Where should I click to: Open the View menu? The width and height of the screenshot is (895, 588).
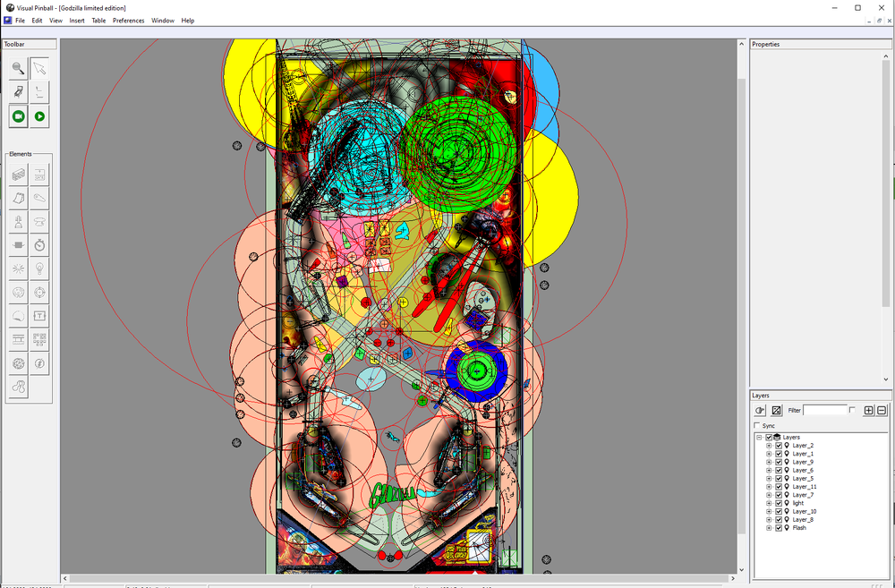coord(55,21)
